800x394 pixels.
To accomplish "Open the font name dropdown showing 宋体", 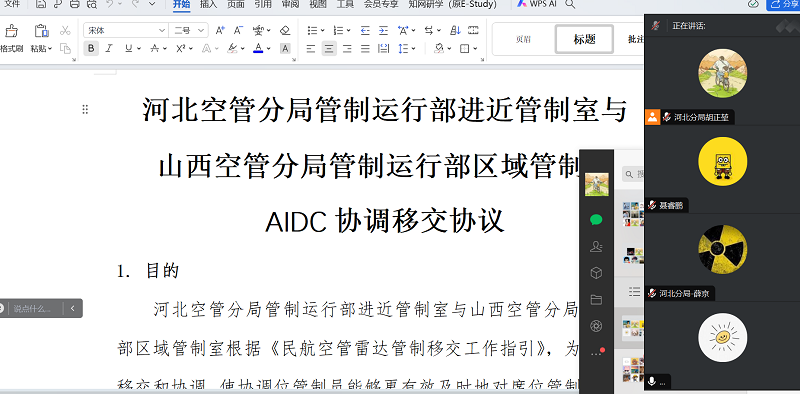I will coord(126,31).
